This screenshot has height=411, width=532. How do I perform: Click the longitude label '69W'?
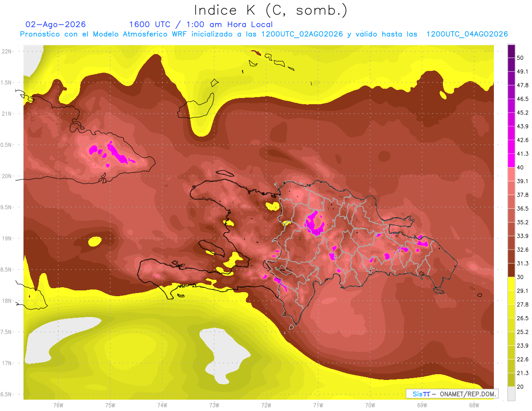pos(422,405)
